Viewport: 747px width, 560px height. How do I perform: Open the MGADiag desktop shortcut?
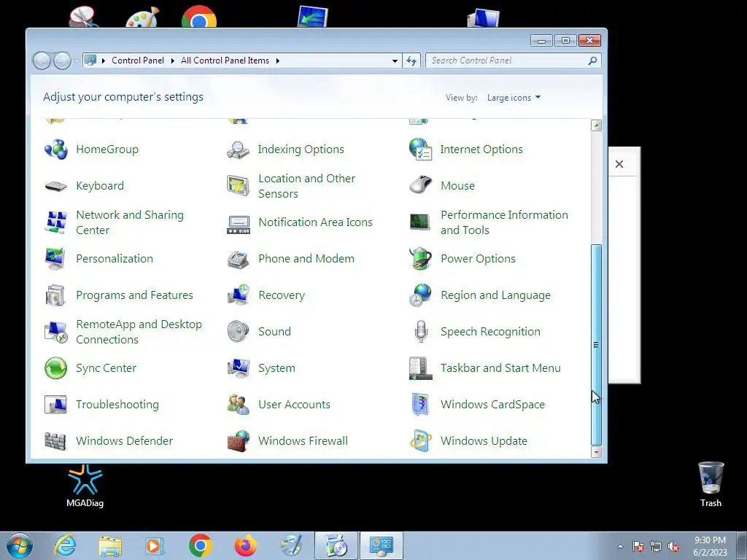pos(85,486)
